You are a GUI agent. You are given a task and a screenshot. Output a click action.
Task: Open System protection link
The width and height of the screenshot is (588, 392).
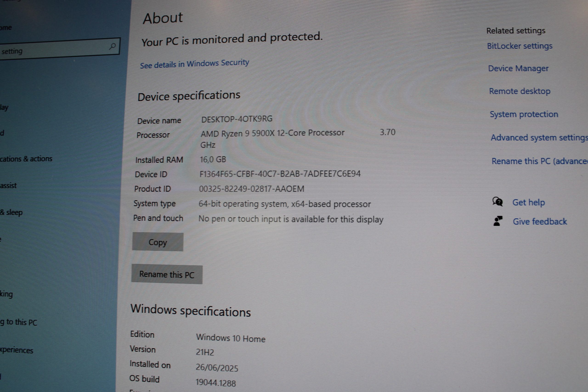(x=524, y=114)
